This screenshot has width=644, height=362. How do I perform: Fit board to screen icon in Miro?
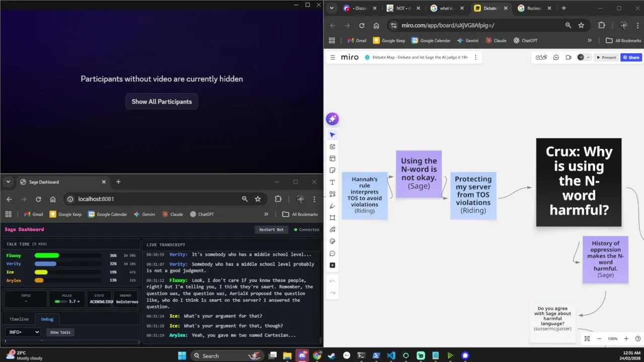pos(587,339)
